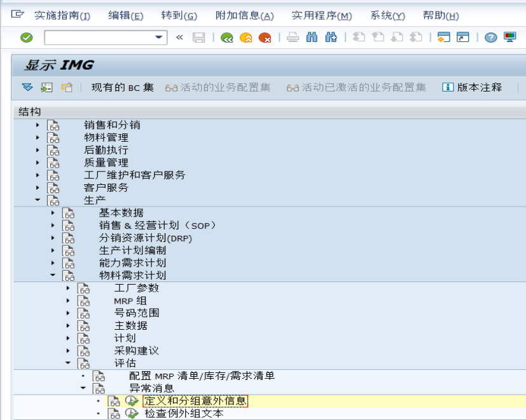Click the green Enter checkmark icon
Viewport: 526px width, 420px height.
[26, 37]
